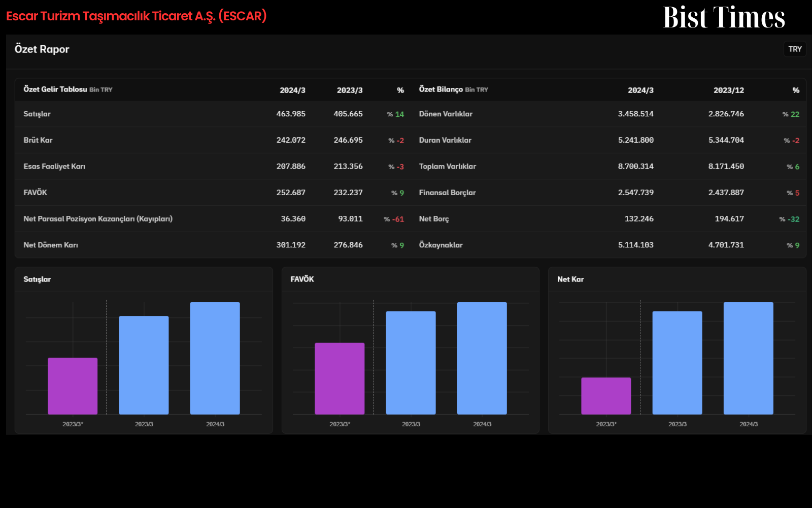Screen dimensions: 812x508
Task: Click the 2024/3 bar in Satışlar chart
Action: pyautogui.click(x=215, y=358)
